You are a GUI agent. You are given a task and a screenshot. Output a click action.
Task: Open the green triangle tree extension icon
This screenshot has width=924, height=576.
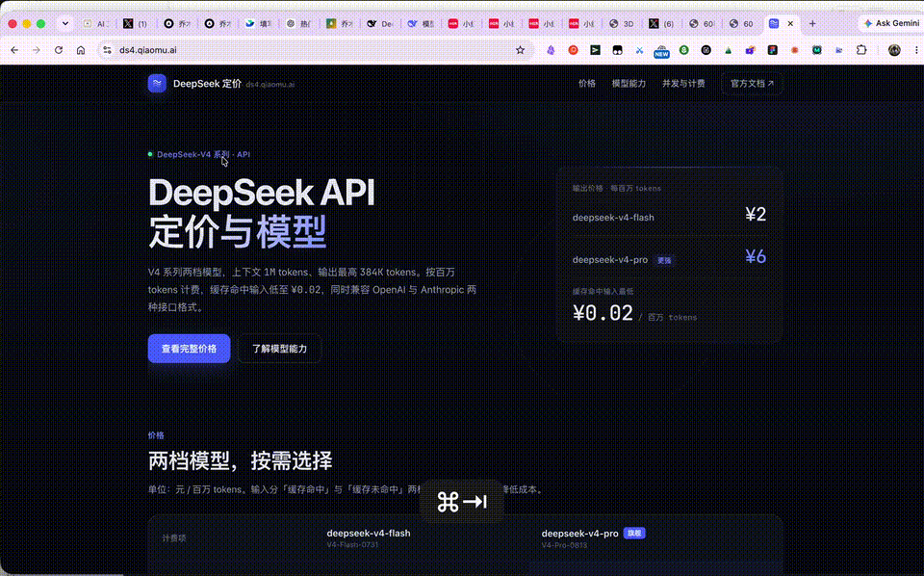[x=729, y=50]
